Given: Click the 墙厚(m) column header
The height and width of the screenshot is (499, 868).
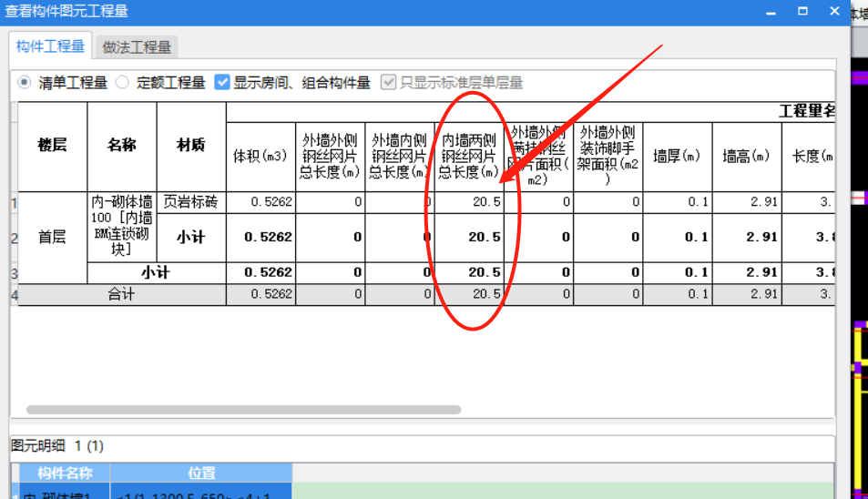Looking at the screenshot, I should (x=678, y=157).
